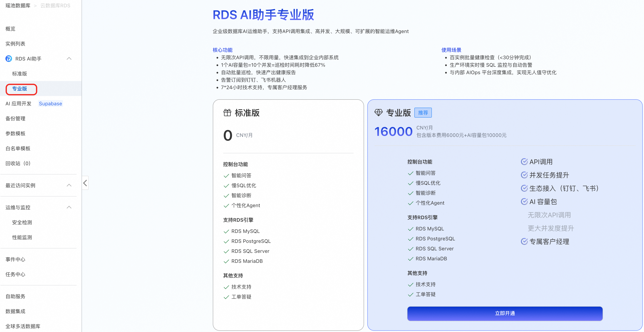Click the check icon next to 专属客户经理

(x=524, y=241)
